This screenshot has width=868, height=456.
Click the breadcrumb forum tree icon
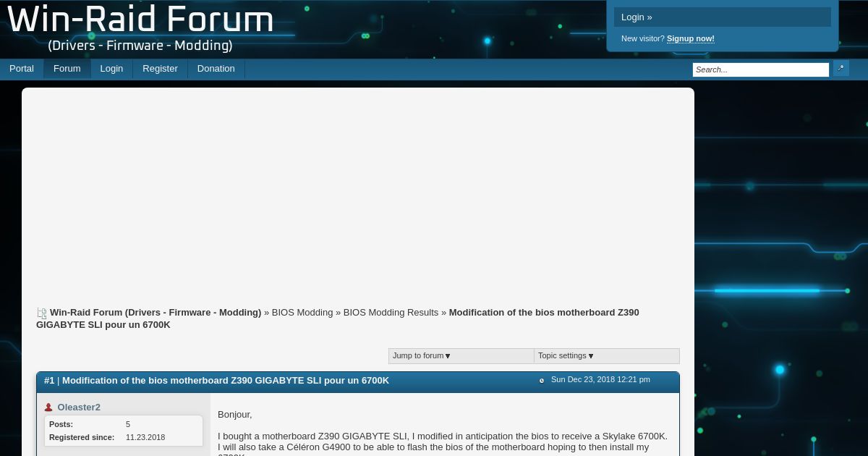pyautogui.click(x=42, y=313)
